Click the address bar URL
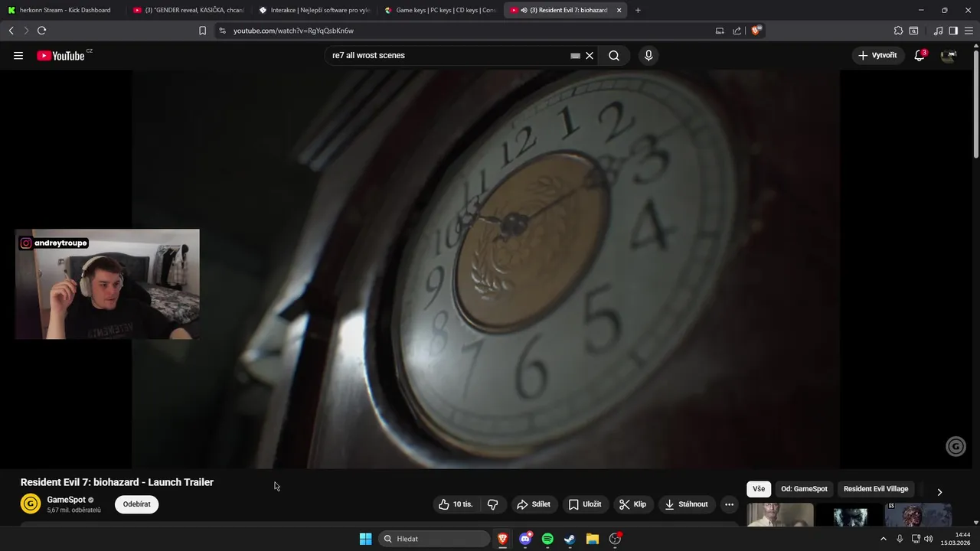The image size is (980, 551). 293,31
